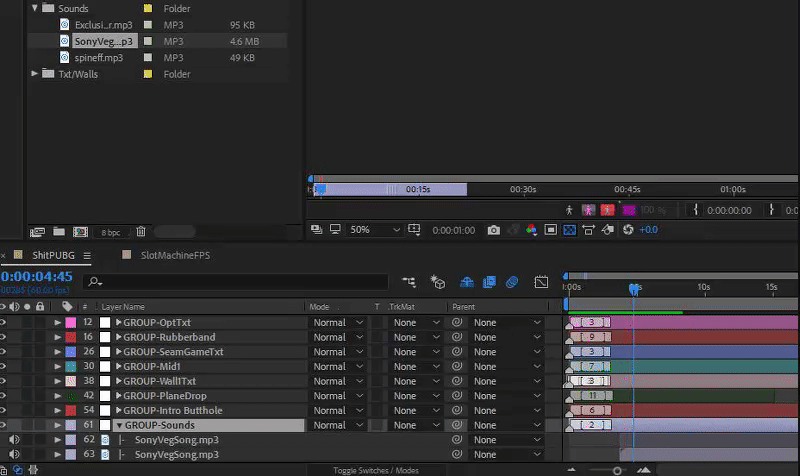Click the new composition icon

(x=79, y=232)
